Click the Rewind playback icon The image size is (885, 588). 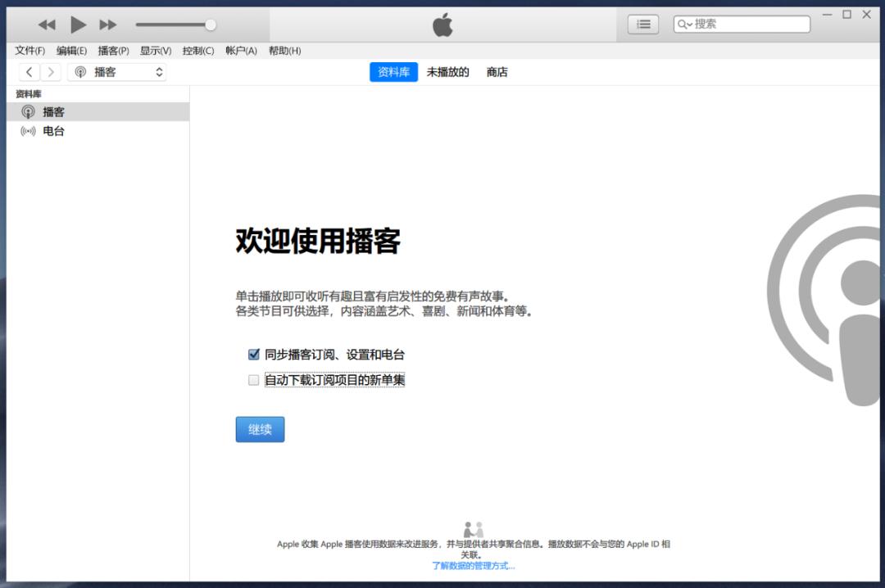47,24
